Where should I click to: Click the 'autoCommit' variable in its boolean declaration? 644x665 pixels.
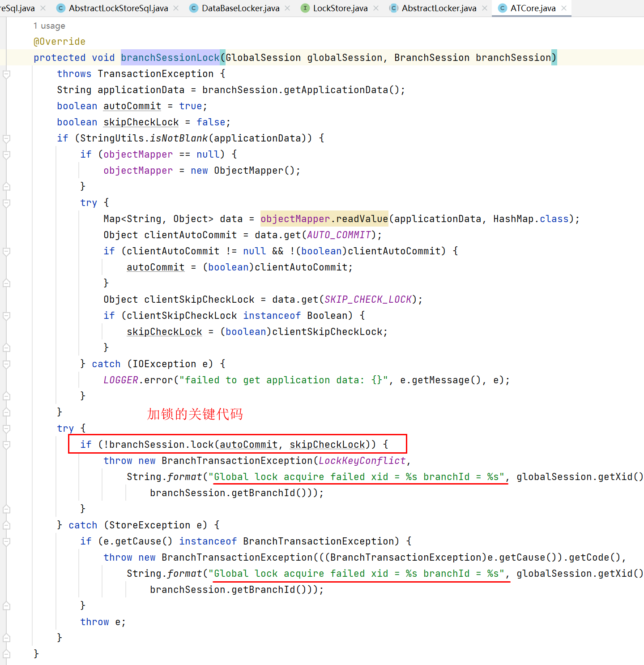132,106
